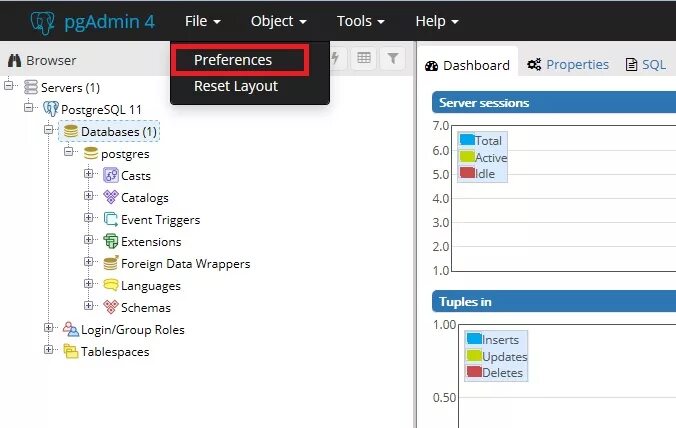The height and width of the screenshot is (428, 676).
Task: Select the Servers (1) tree label
Action: pyautogui.click(x=70, y=87)
